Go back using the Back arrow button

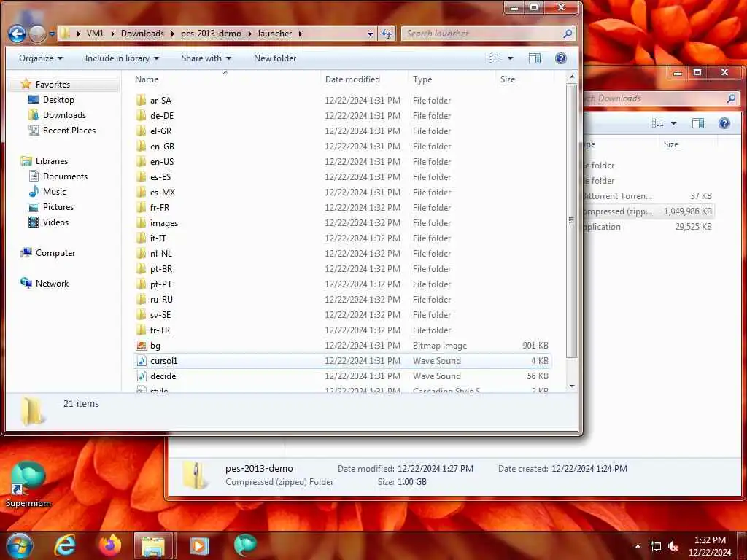pyautogui.click(x=18, y=34)
